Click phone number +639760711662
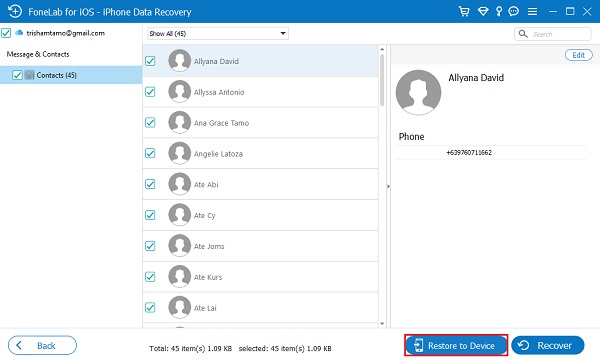The width and height of the screenshot is (600, 362). click(469, 152)
